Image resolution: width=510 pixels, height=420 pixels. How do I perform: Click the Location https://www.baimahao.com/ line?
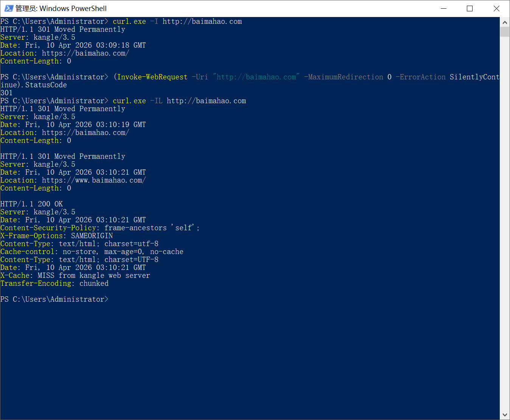73,180
